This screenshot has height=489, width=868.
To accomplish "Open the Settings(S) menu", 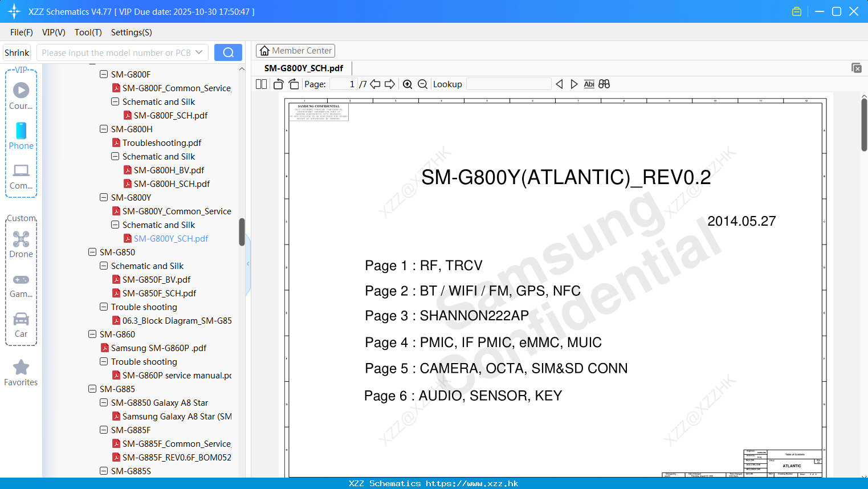I will tap(132, 32).
